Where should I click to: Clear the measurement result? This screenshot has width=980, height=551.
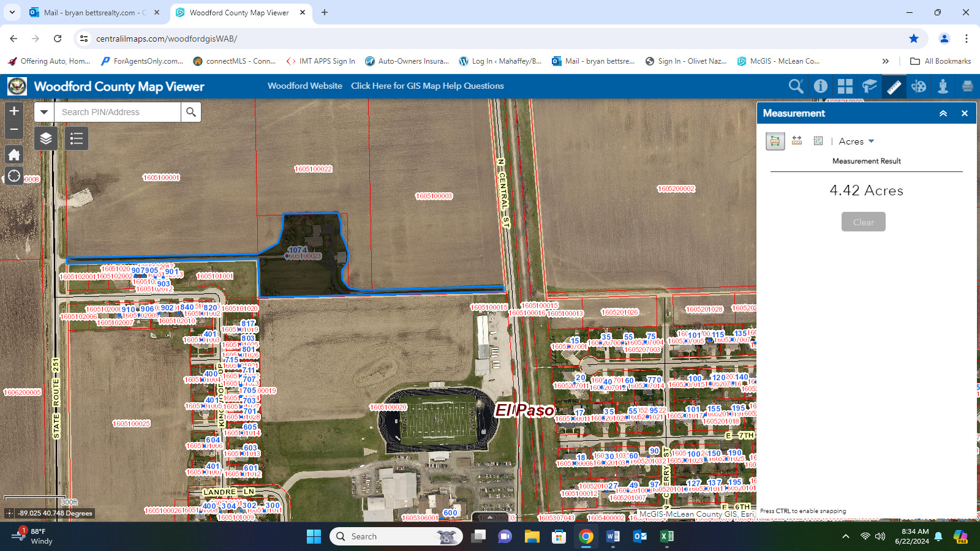864,222
